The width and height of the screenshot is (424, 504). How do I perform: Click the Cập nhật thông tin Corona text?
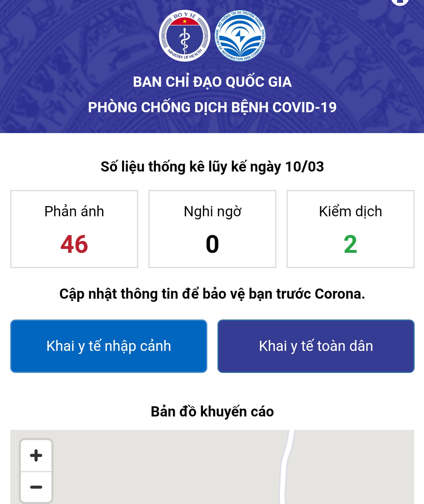point(212,294)
